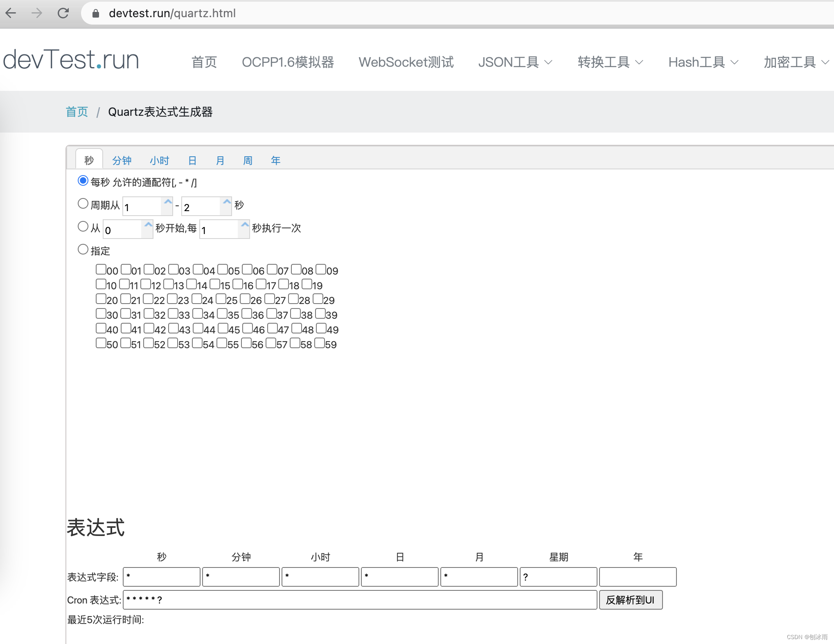
Task: Select the 秒 tab
Action: point(89,160)
